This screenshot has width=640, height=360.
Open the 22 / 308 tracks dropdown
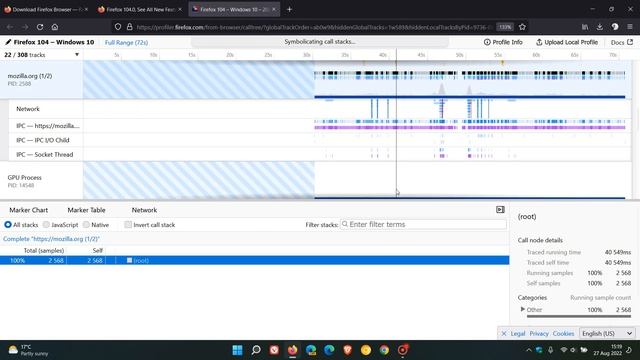click(x=41, y=55)
